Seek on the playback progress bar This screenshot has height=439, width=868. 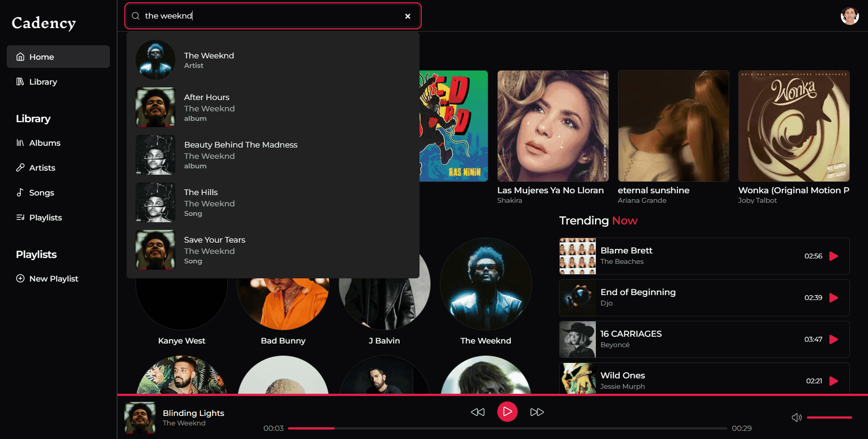point(508,428)
